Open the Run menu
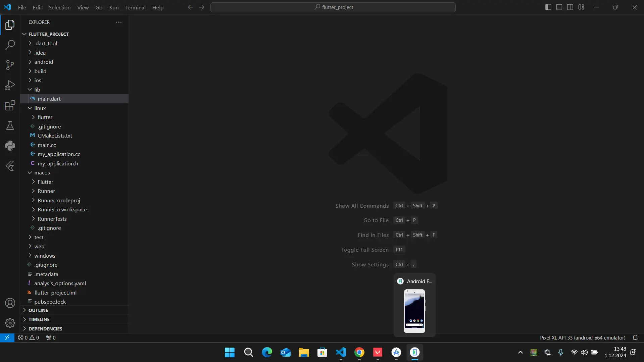 pos(114,7)
